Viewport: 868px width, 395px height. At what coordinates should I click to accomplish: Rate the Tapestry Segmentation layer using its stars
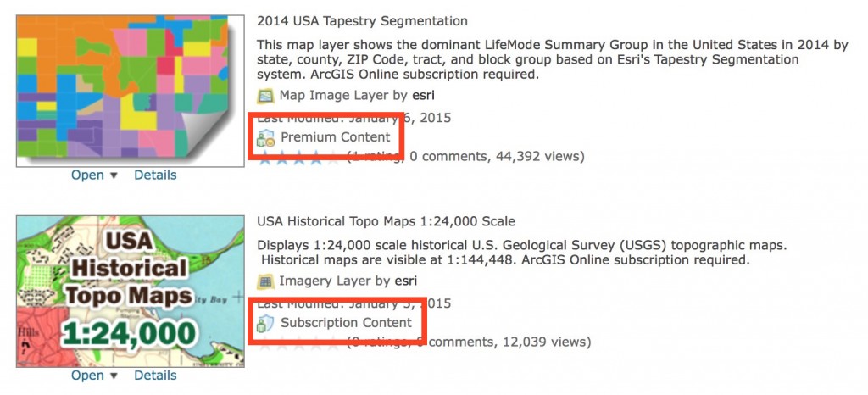click(x=300, y=157)
